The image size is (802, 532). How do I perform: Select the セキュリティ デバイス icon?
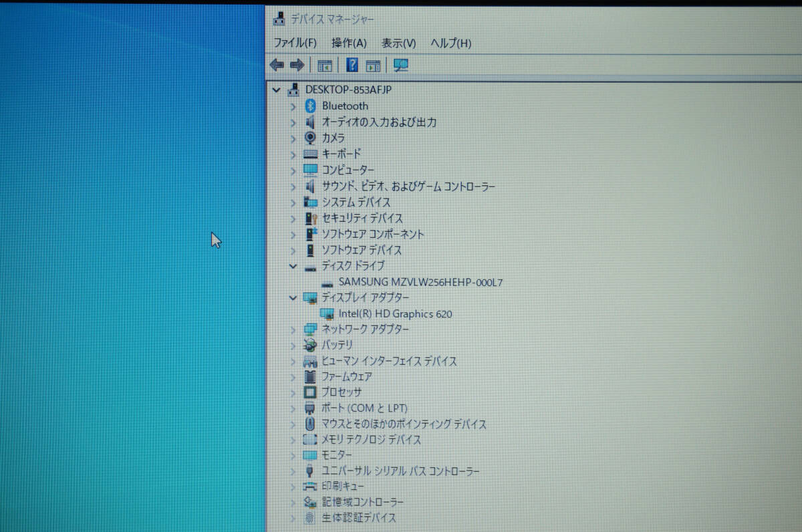point(311,218)
